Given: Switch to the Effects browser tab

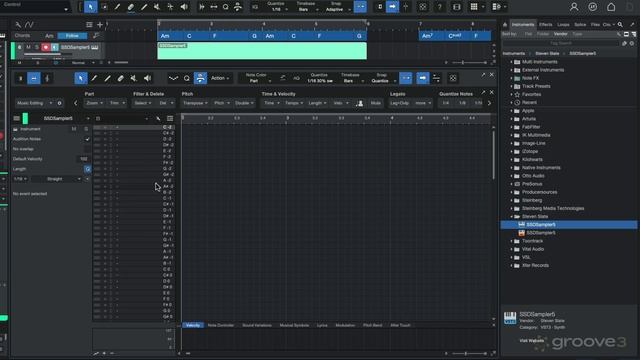Looking at the screenshot, I should click(x=545, y=24).
